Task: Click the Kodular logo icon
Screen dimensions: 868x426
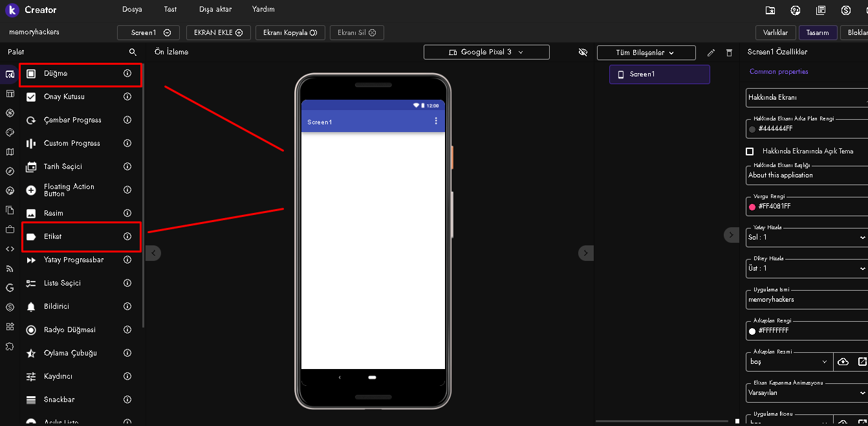Action: click(x=12, y=10)
